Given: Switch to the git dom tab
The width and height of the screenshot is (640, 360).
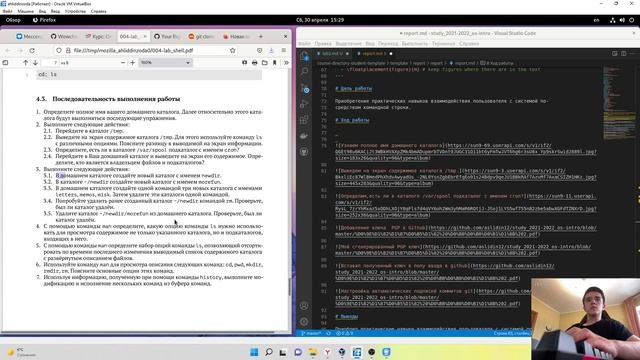Looking at the screenshot, I should 201,36.
